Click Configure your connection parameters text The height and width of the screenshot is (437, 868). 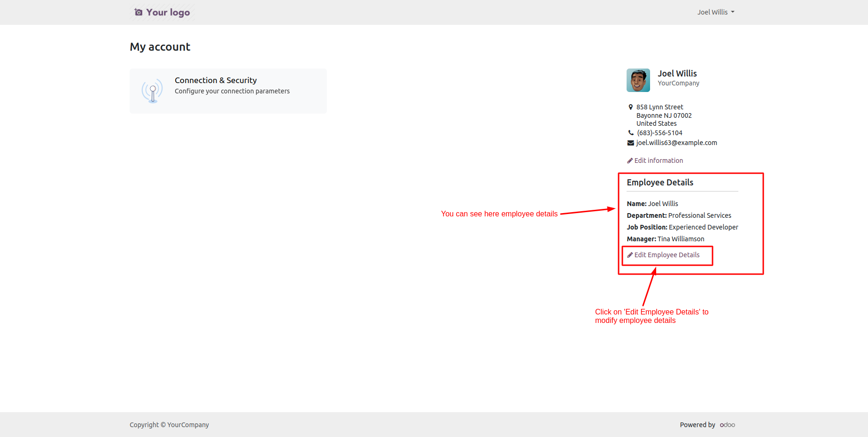(x=232, y=91)
